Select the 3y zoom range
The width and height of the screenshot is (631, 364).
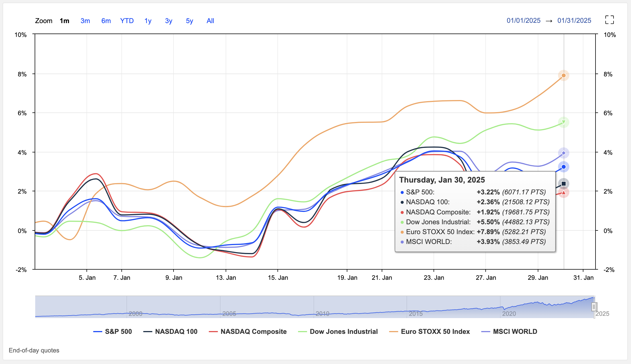tap(168, 21)
